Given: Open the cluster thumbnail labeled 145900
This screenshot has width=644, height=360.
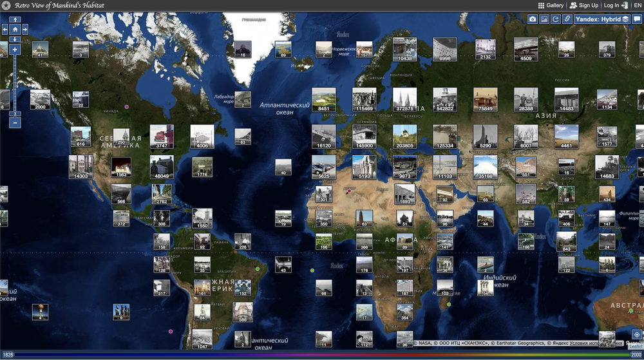Looking at the screenshot, I should (x=365, y=137).
